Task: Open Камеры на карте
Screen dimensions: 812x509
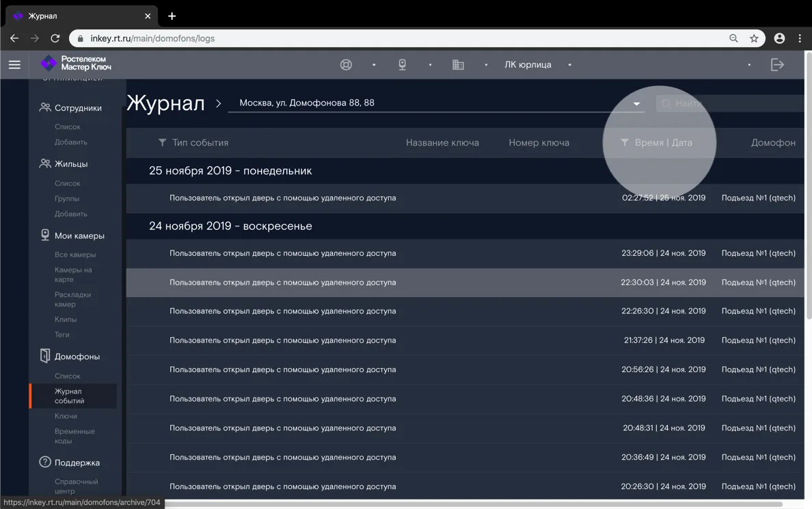Action: [73, 274]
